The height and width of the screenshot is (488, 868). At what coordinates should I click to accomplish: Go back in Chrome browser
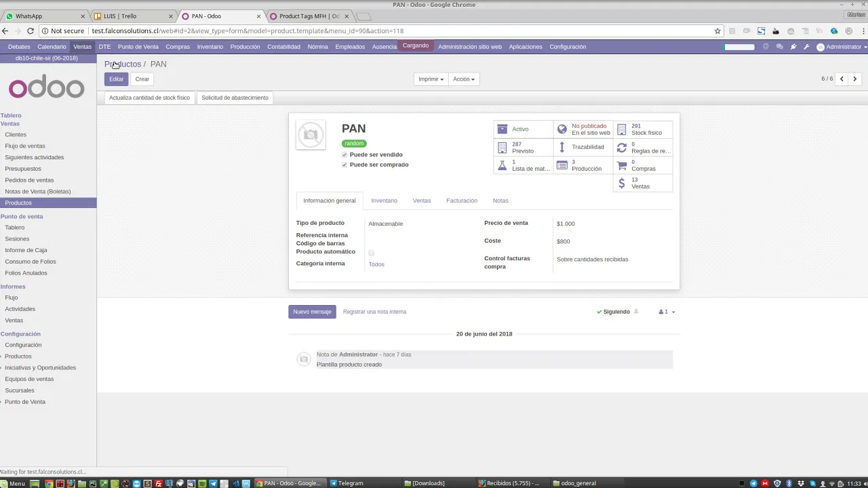(x=5, y=30)
